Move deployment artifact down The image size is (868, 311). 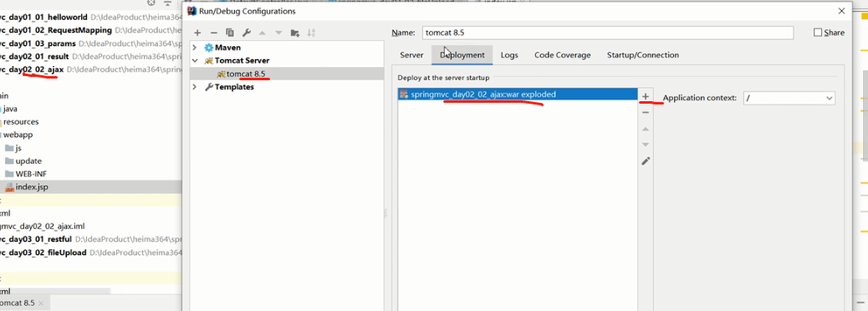click(x=646, y=145)
